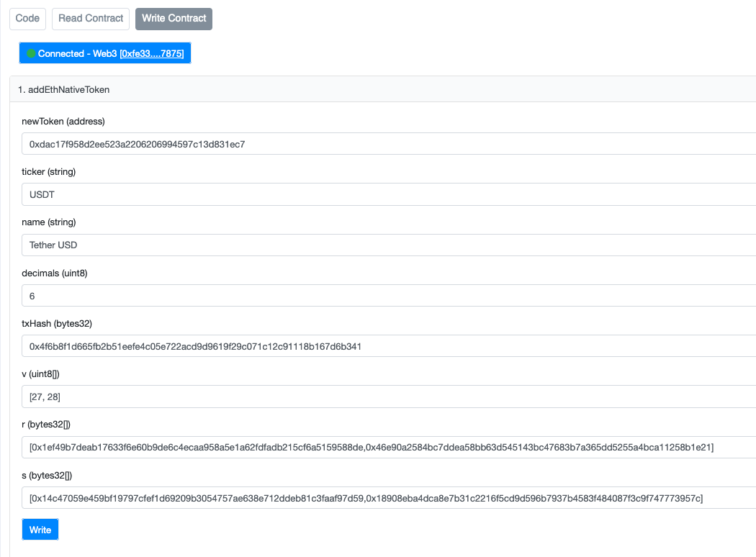The width and height of the screenshot is (756, 557).
Task: Select the decimals uint8 input field
Action: [389, 295]
